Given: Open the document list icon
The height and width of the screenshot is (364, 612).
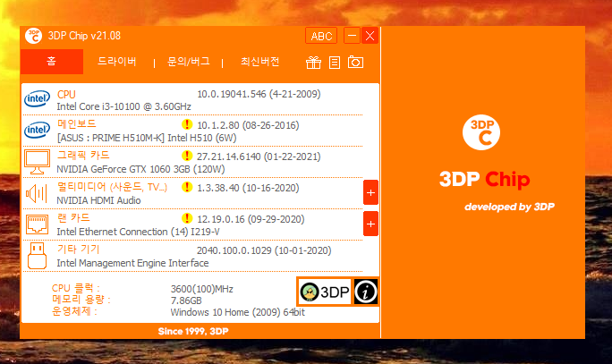Looking at the screenshot, I should 335,63.
